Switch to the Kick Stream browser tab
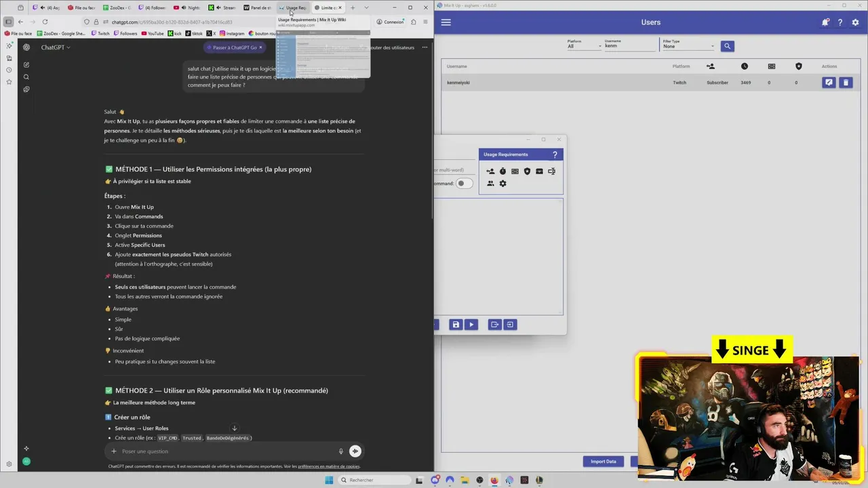Viewport: 868px width, 488px height. (223, 7)
